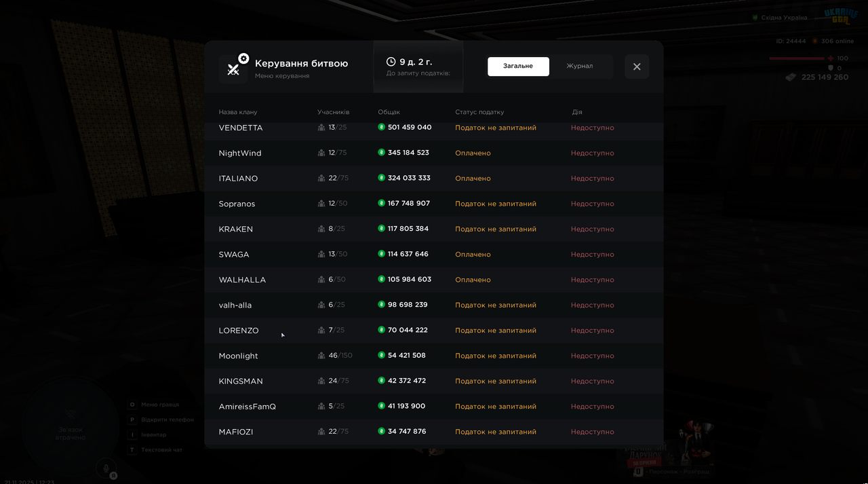This screenshot has width=868, height=484.
Task: Click the crossed swords battle management icon
Action: coord(234,69)
